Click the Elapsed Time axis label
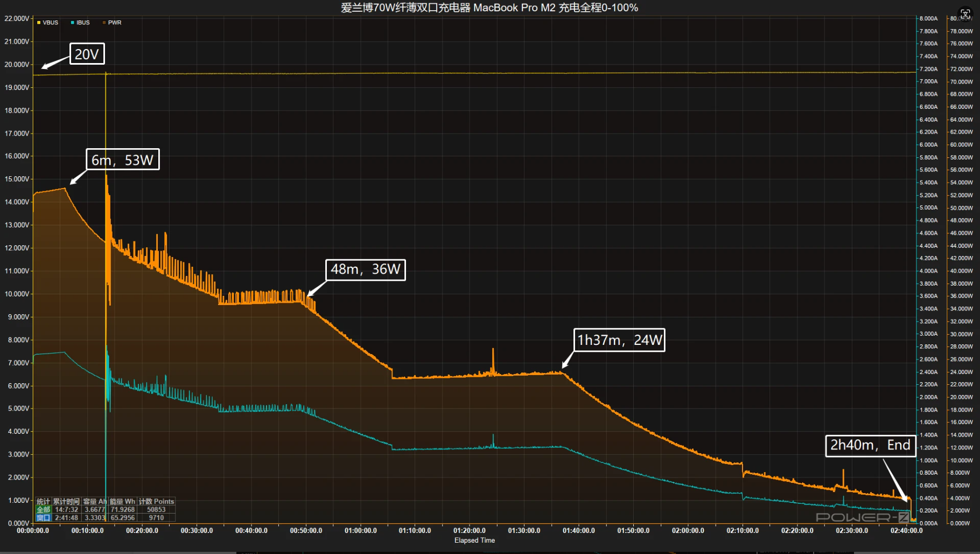The width and height of the screenshot is (980, 554). (474, 540)
